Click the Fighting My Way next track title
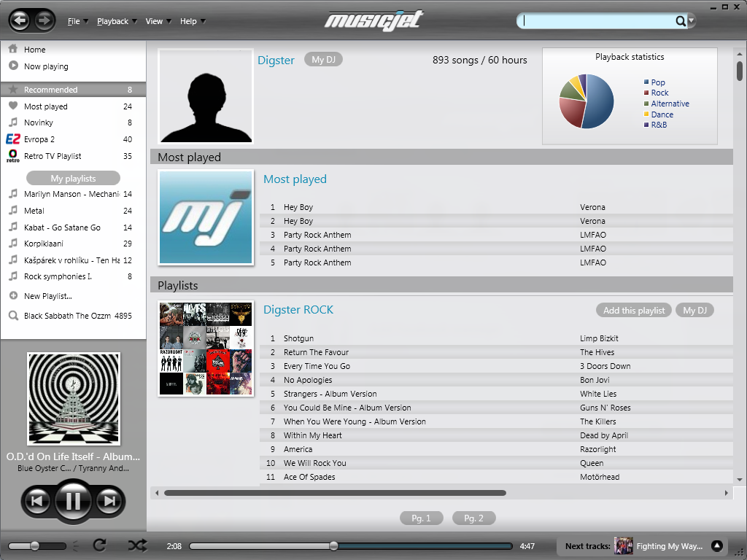 click(x=670, y=546)
